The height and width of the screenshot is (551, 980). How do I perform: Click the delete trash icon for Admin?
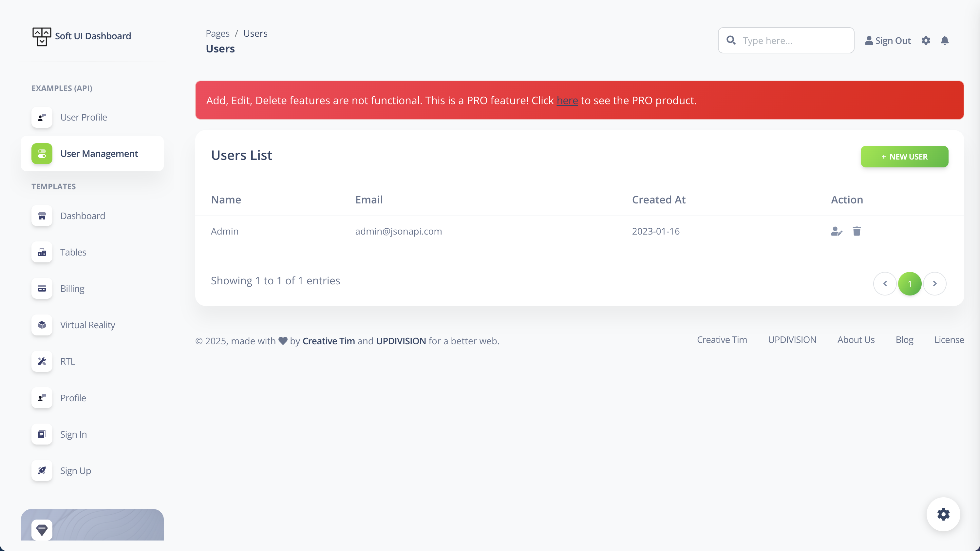point(857,231)
